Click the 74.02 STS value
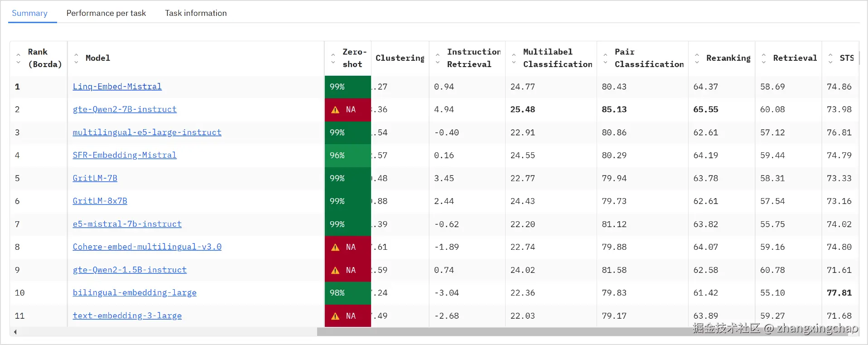Image resolution: width=868 pixels, height=345 pixels. (839, 224)
